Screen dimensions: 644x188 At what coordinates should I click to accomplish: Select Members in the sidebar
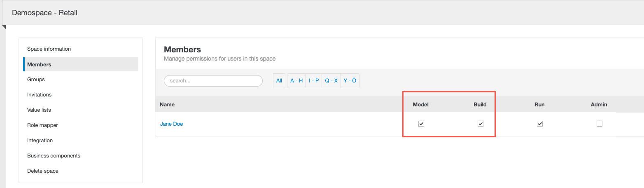(x=40, y=64)
